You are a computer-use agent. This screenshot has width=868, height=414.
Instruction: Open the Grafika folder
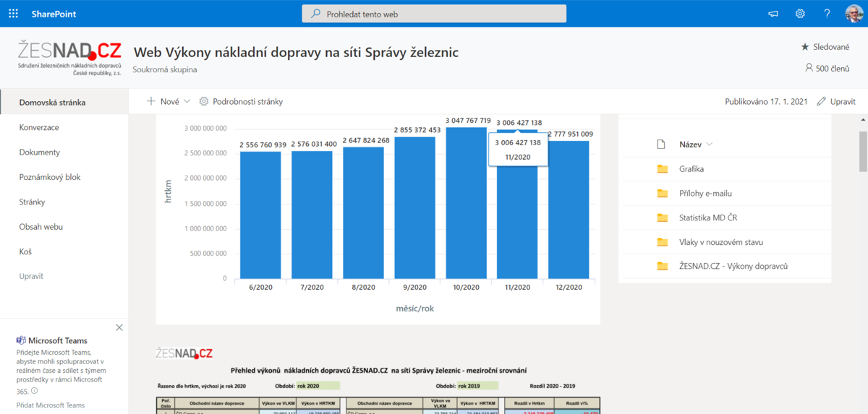[692, 169]
